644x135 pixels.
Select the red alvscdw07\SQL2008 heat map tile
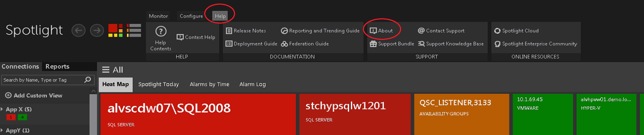(x=198, y=114)
